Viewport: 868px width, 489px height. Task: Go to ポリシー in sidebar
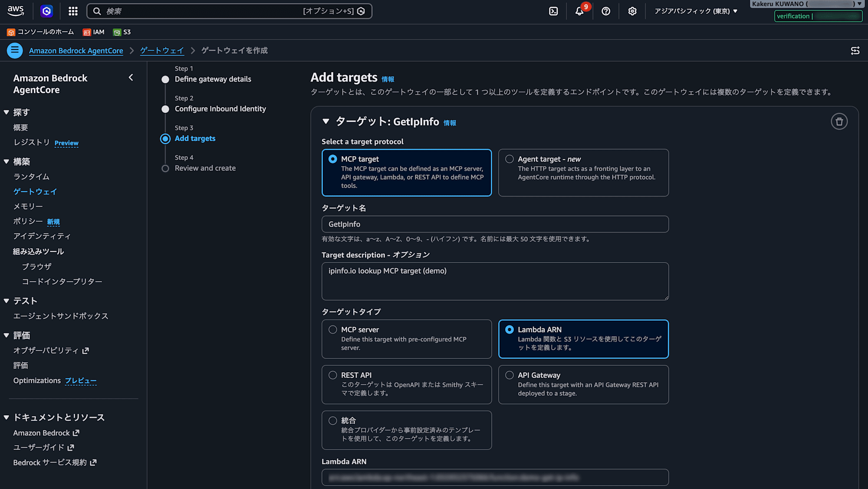point(28,221)
